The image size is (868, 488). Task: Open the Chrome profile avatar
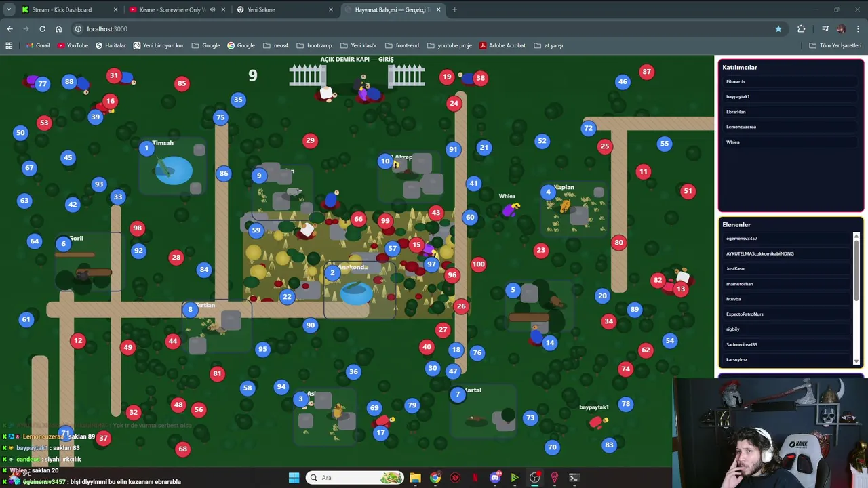pyautogui.click(x=842, y=28)
